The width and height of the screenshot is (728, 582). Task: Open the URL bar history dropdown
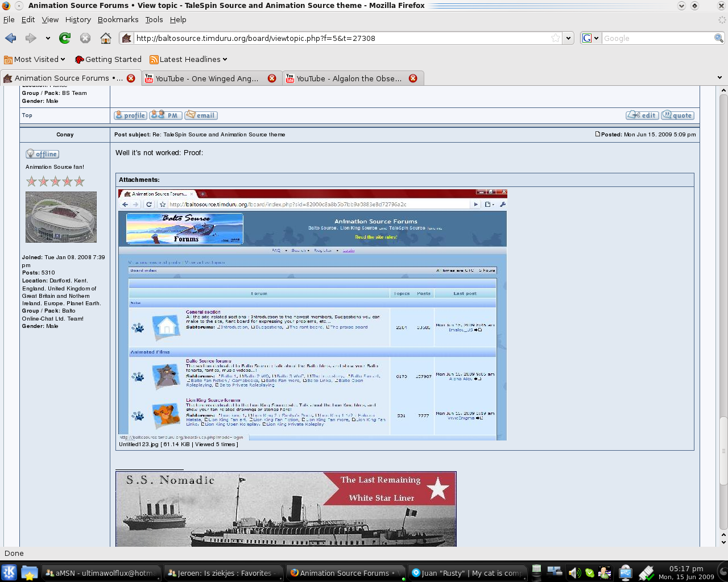pos(568,38)
